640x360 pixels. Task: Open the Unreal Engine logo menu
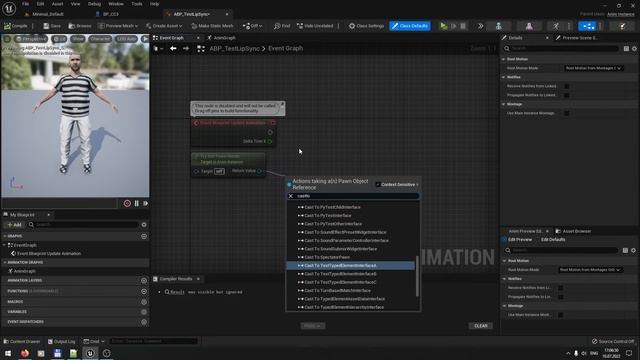[9, 8]
